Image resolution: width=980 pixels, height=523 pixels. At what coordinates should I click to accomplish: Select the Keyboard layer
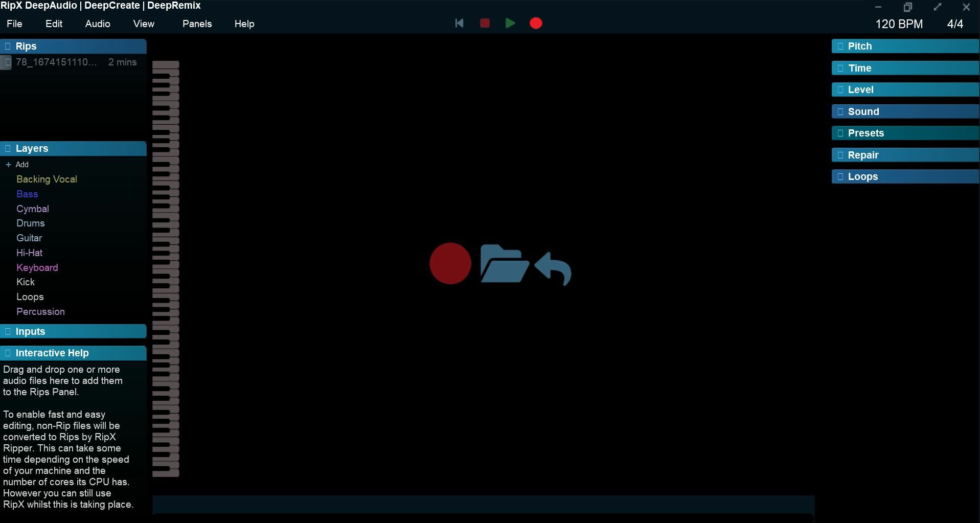tap(37, 268)
